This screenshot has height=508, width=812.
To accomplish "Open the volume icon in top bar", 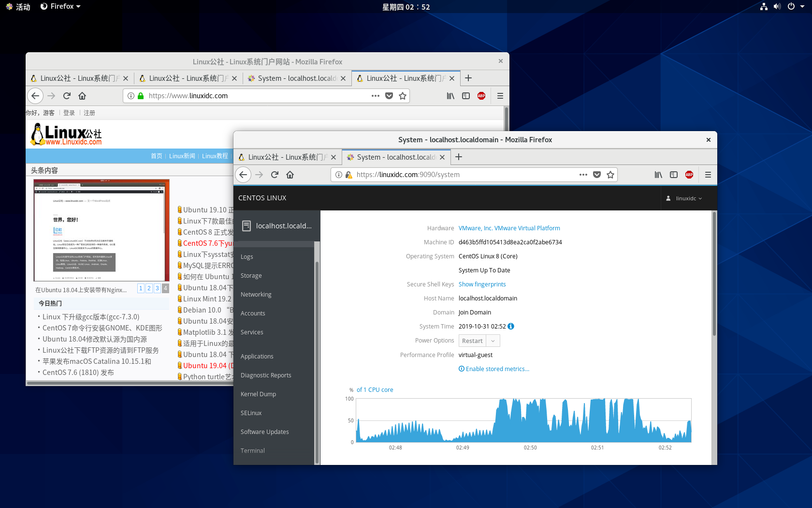I will click(x=777, y=6).
